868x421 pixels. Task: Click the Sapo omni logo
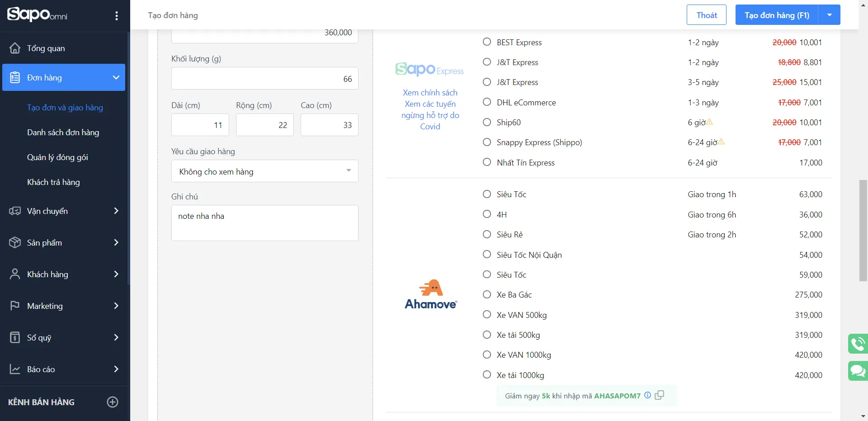[37, 14]
